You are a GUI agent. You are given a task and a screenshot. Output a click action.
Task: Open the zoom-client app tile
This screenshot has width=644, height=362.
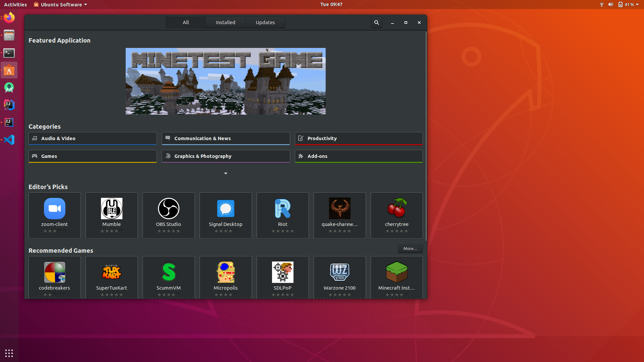pyautogui.click(x=54, y=215)
